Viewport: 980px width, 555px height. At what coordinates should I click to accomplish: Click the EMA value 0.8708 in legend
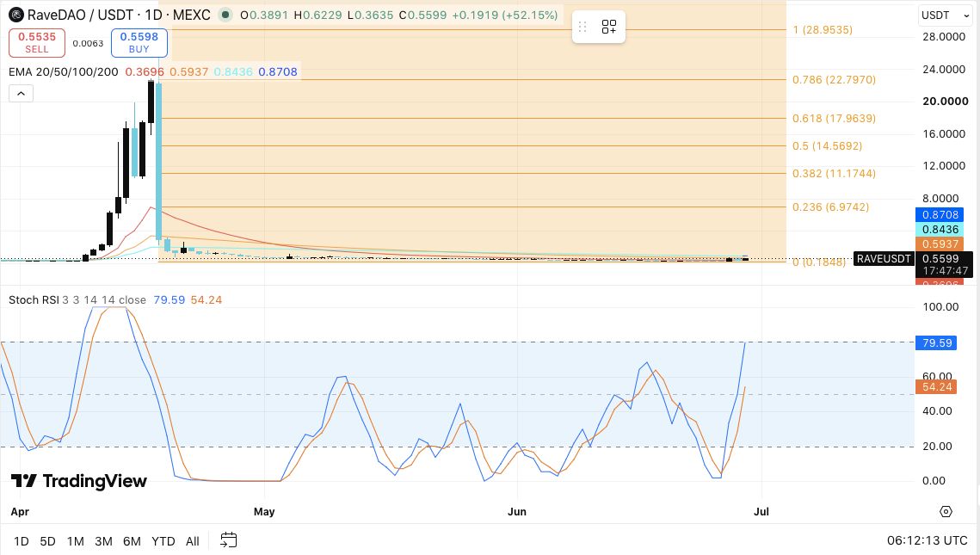278,72
